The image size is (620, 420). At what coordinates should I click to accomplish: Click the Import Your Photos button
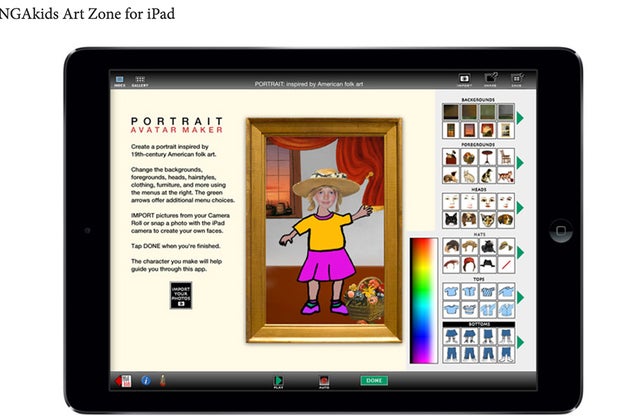point(181,295)
